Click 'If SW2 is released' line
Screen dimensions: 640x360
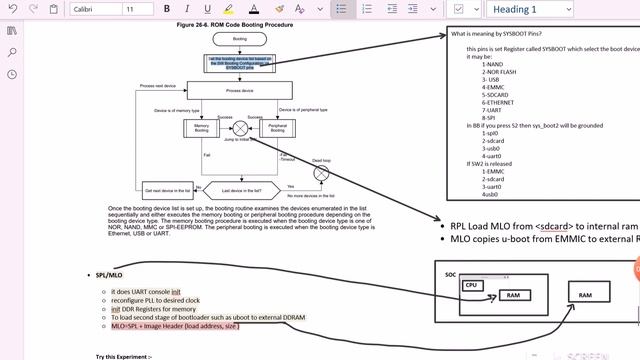coord(489,164)
